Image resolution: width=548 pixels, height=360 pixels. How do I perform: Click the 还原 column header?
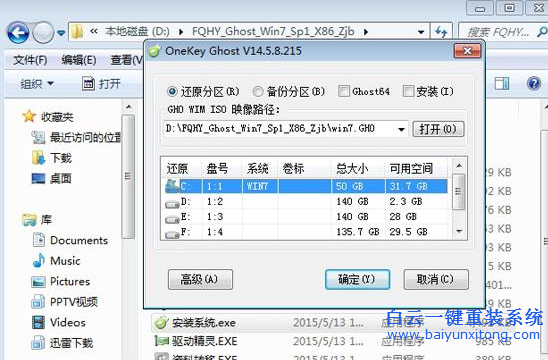click(x=182, y=169)
